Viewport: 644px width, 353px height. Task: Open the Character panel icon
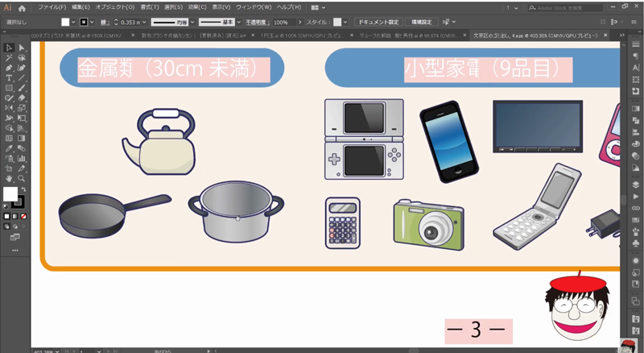636,68
